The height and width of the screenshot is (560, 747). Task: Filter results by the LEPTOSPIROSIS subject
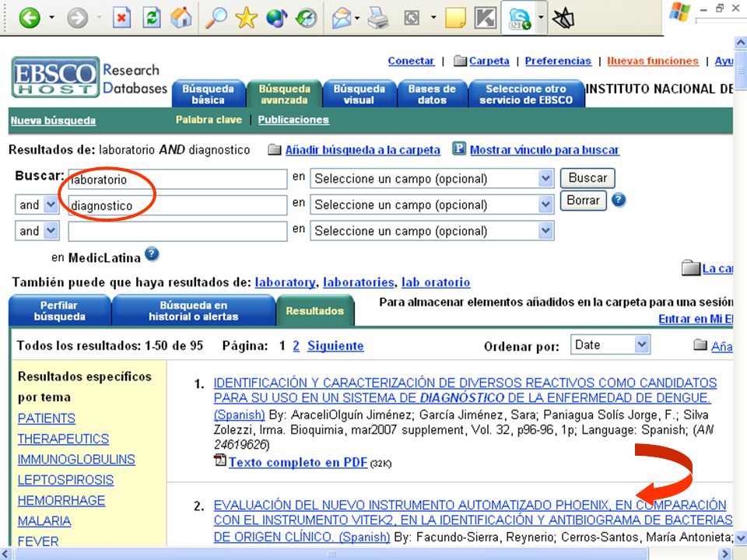[65, 480]
